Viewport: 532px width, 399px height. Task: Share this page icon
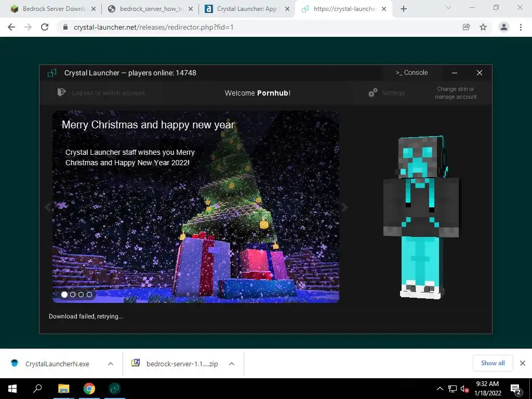coord(467,27)
